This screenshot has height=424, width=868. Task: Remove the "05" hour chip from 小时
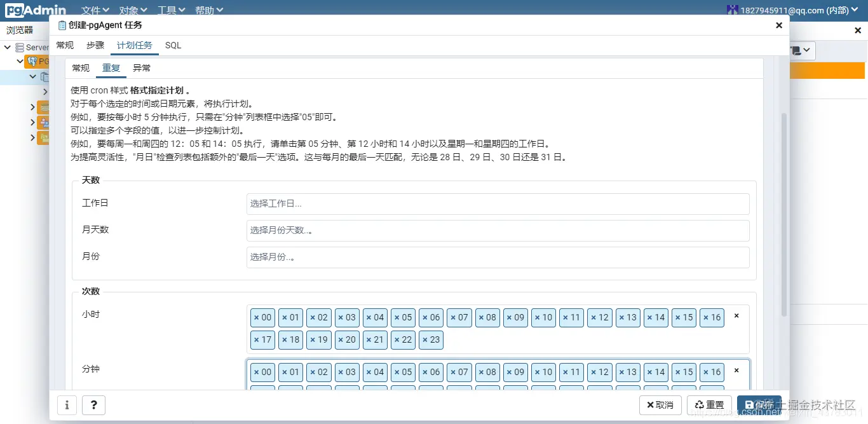pyautogui.click(x=397, y=317)
